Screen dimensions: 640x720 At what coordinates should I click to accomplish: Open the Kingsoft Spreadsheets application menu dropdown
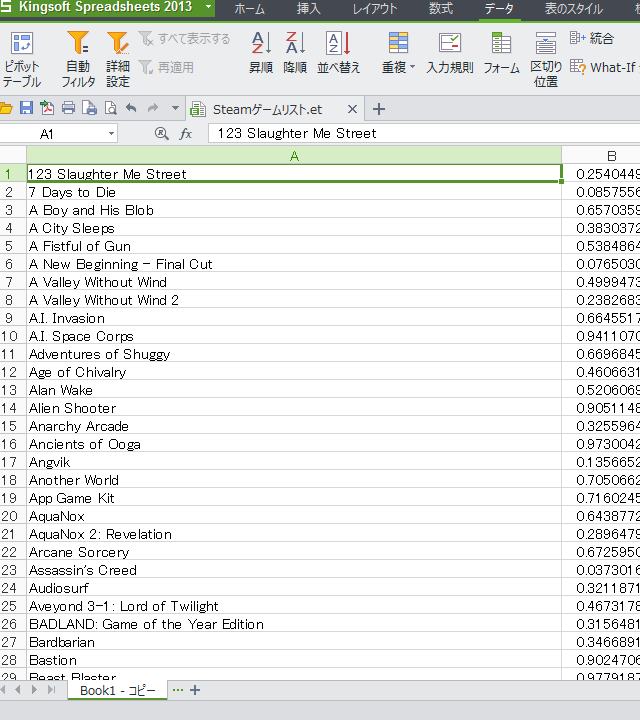pyautogui.click(x=208, y=7)
